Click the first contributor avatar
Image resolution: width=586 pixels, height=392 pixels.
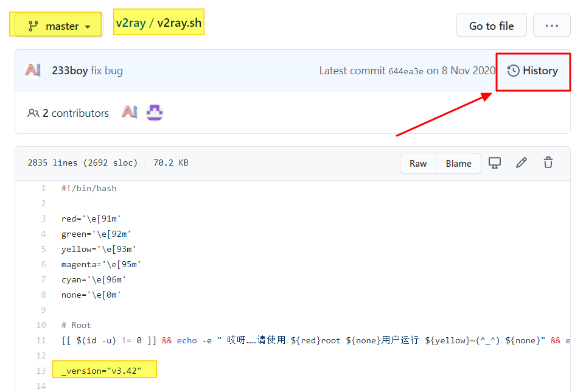130,113
